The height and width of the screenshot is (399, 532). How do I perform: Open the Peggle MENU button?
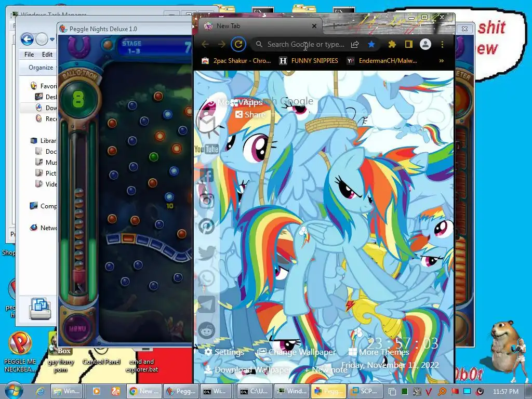[x=77, y=328]
